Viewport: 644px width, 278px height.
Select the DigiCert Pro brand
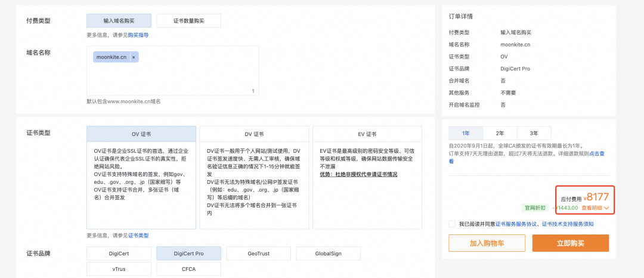[x=188, y=254]
